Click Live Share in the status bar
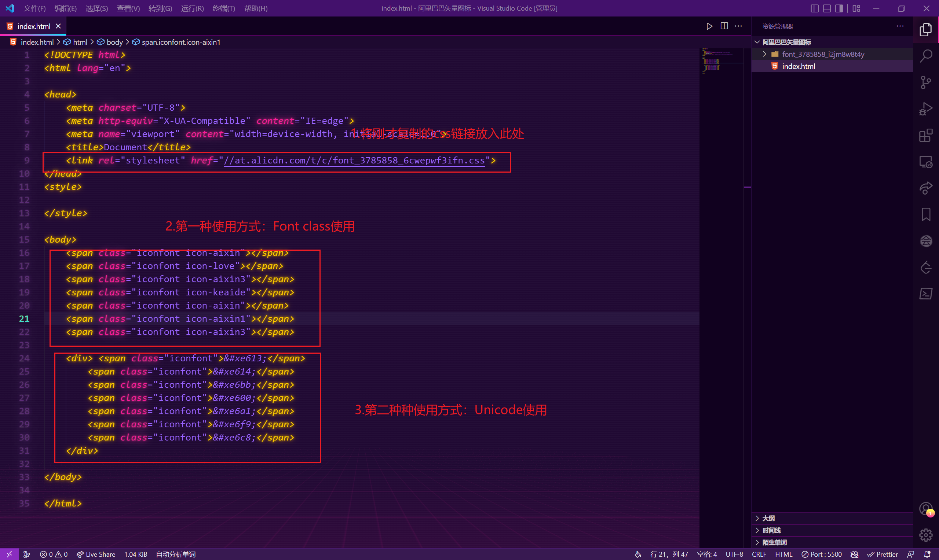 tap(96, 554)
